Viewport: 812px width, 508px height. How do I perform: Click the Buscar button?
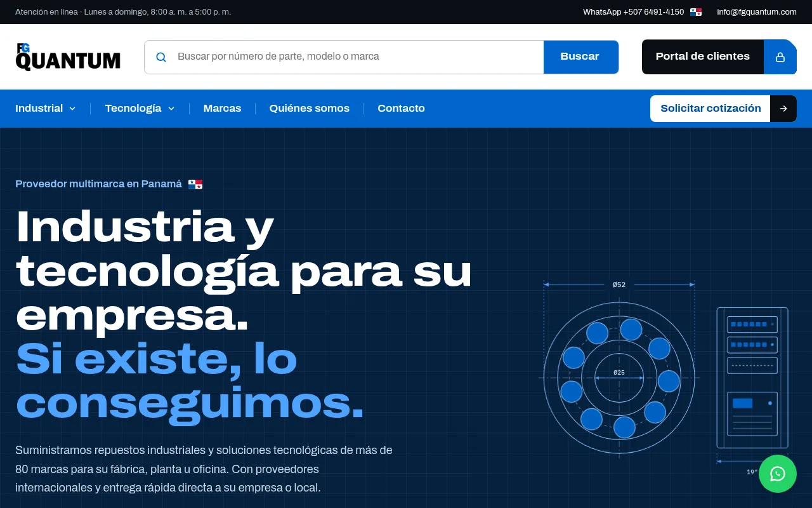coord(580,57)
